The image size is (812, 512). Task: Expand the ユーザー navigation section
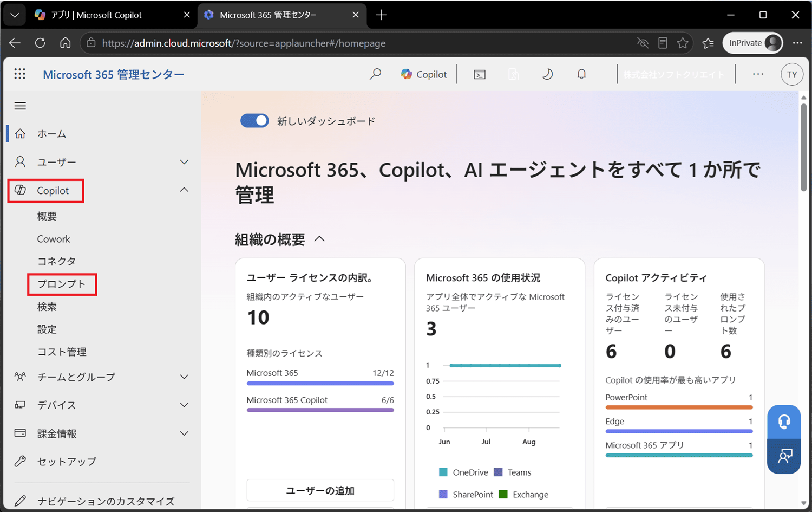(184, 162)
